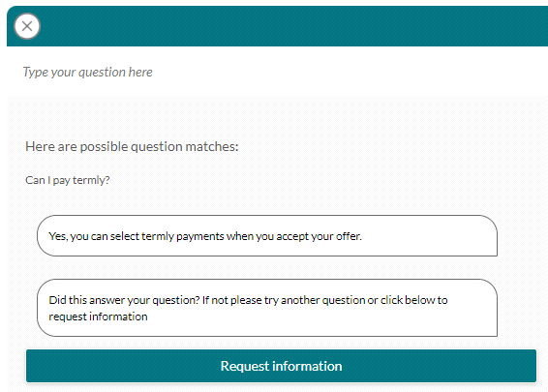
Task: Click the 'Did this answer your question?' bubble
Action: pos(267,308)
